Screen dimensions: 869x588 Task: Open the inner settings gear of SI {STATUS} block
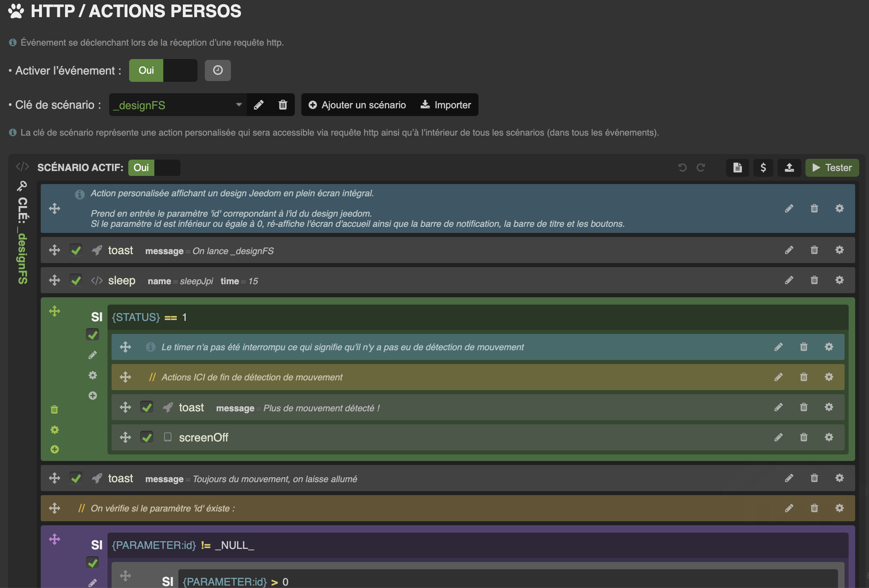(93, 375)
